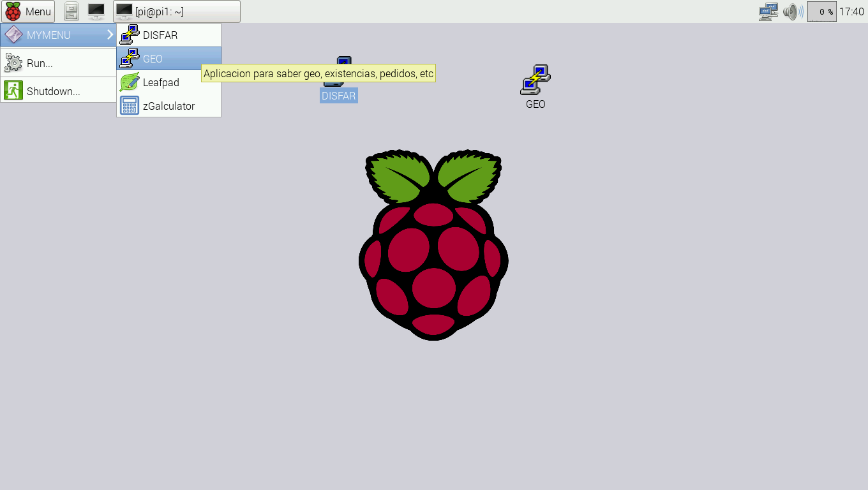Screen dimensions: 868x490
Task: Open the file manager from the taskbar
Action: 71,11
